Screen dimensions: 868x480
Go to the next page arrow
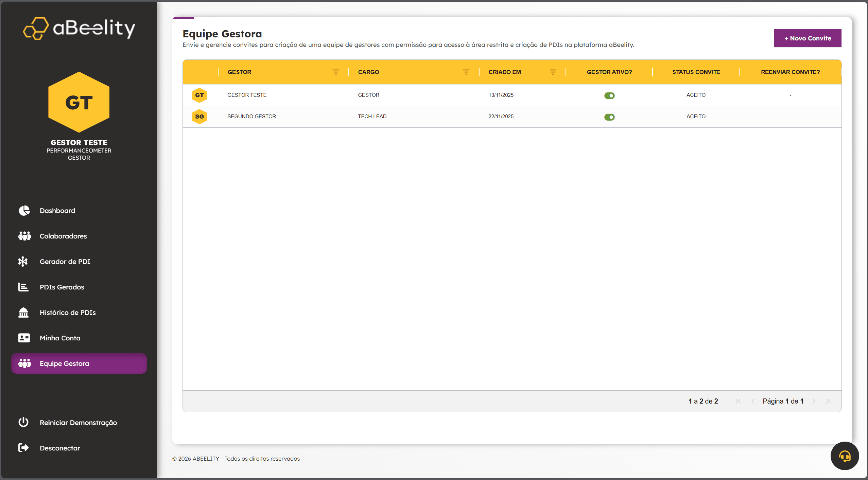(814, 401)
